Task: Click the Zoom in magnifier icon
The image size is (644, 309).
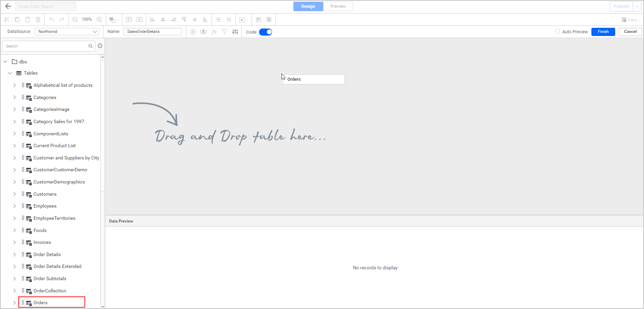Action: pos(99,20)
